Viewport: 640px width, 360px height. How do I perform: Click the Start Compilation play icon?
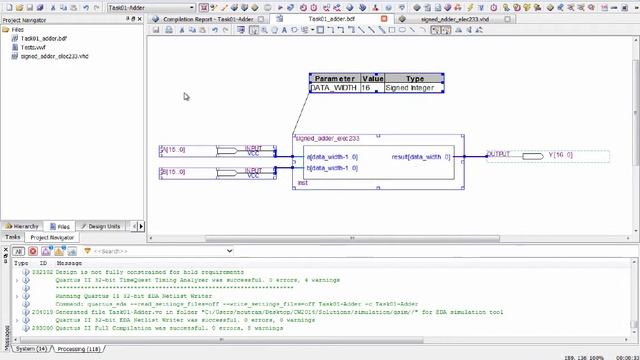280,7
